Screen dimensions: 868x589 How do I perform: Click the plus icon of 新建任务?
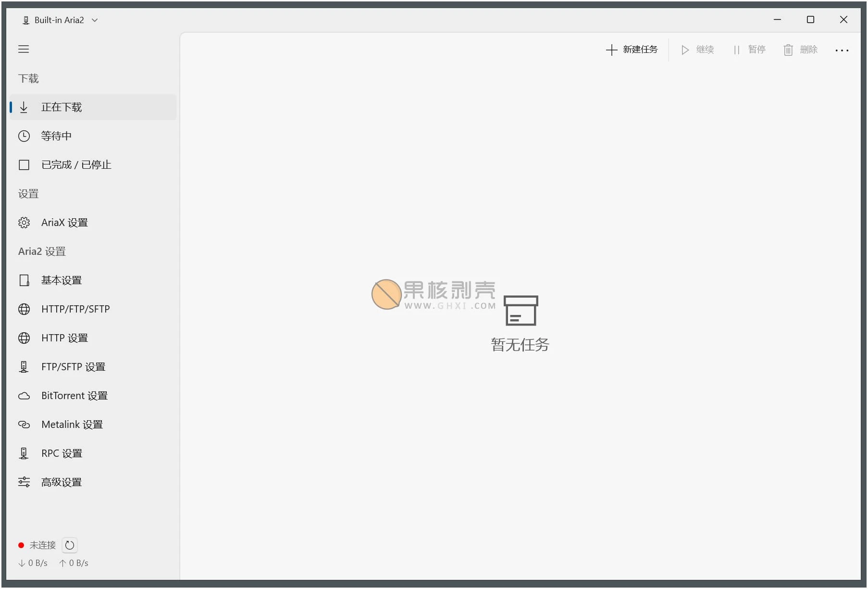coord(611,50)
